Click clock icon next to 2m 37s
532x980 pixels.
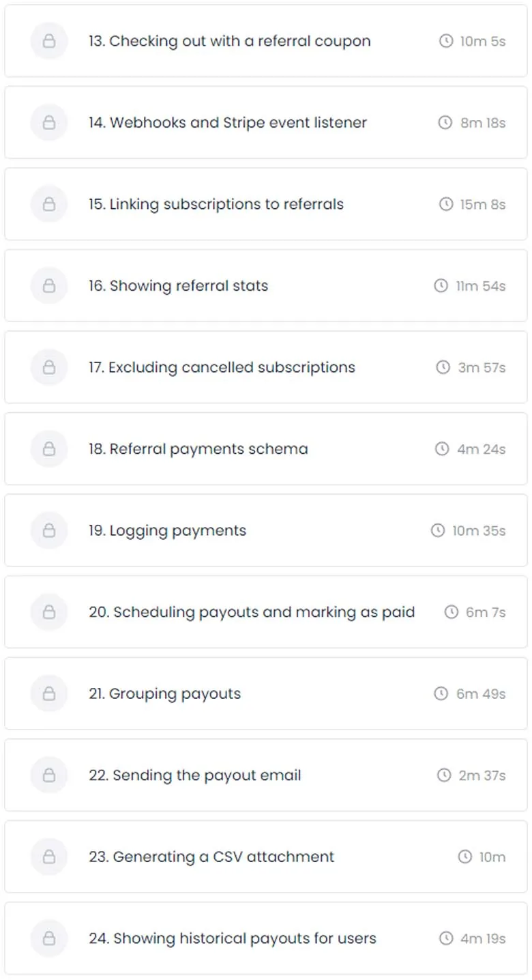click(x=444, y=775)
